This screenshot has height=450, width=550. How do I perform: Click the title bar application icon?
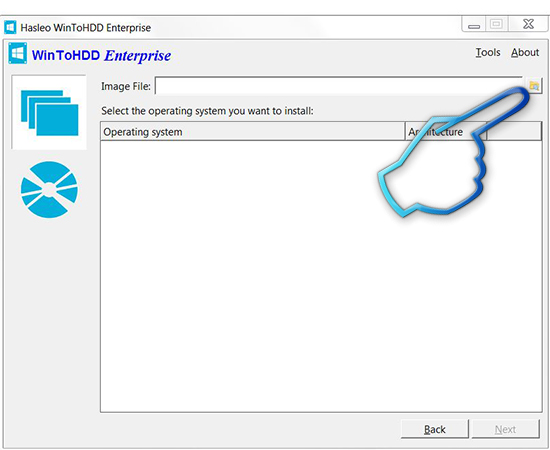coord(10,27)
